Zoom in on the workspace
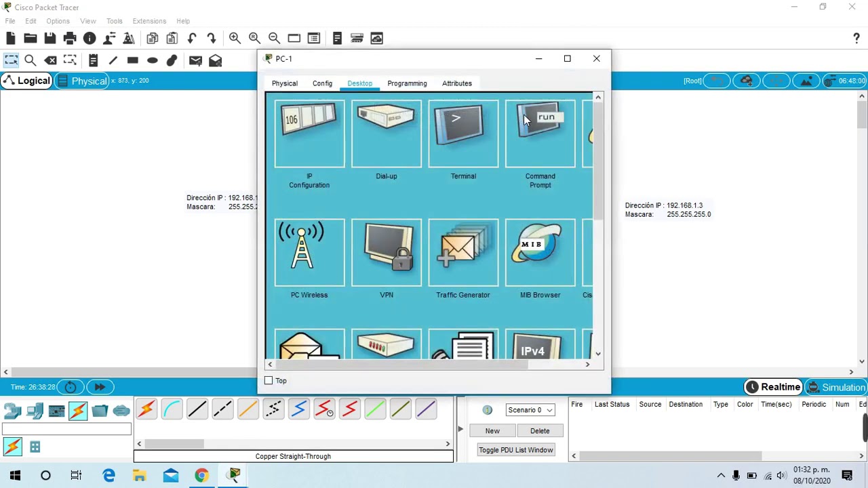This screenshot has height=488, width=868. pyautogui.click(x=235, y=39)
